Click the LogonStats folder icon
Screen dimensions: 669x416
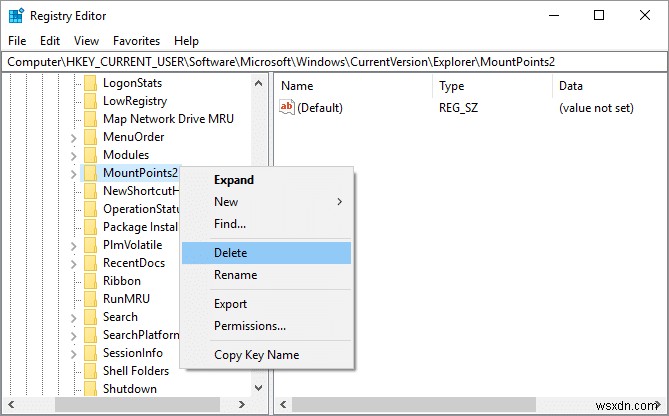[90, 83]
